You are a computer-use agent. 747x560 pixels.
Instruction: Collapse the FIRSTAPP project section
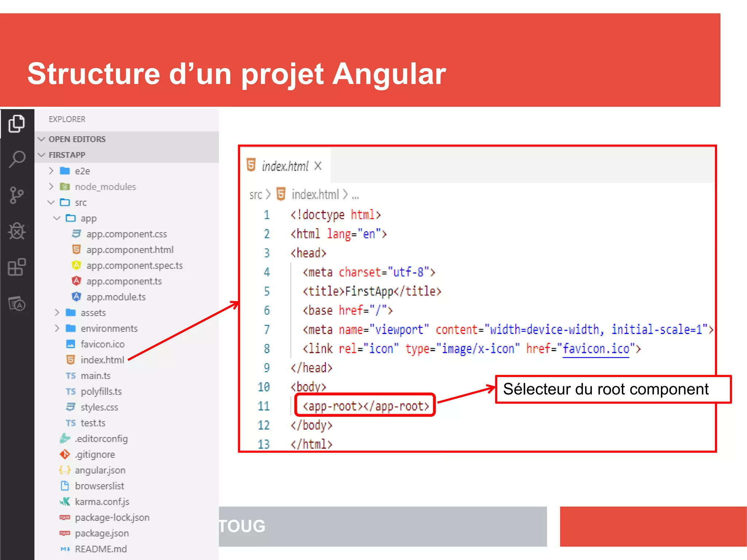click(x=127, y=155)
